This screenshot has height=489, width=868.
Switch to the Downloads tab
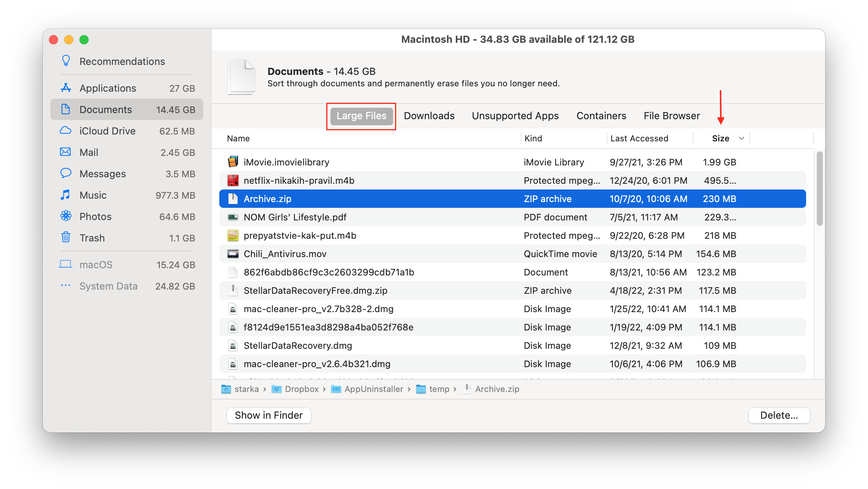click(429, 116)
